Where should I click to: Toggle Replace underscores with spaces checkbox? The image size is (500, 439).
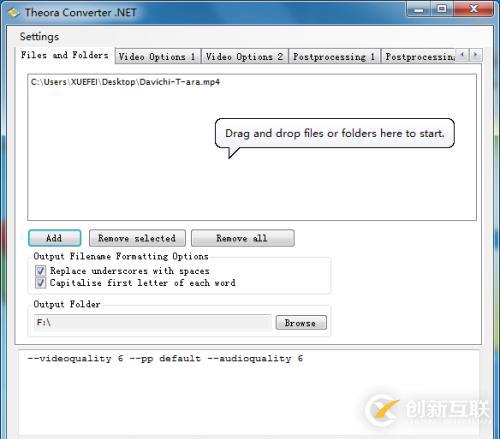click(x=40, y=270)
